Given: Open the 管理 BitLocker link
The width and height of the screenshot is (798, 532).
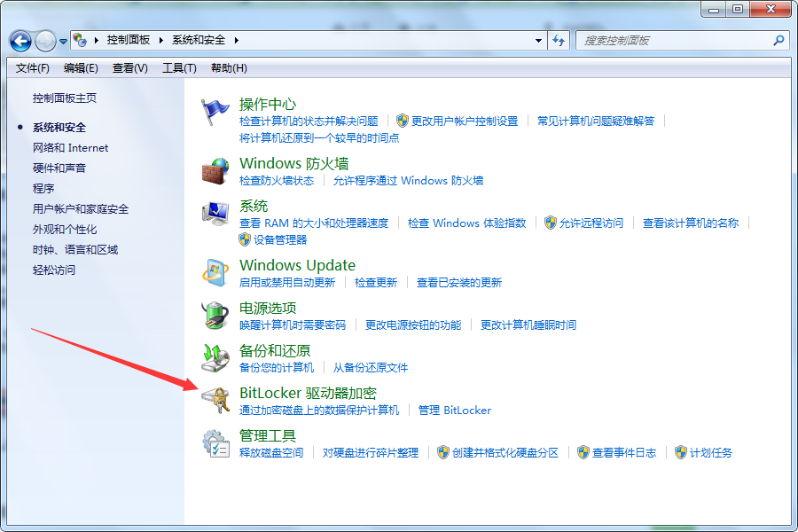Looking at the screenshot, I should (x=454, y=411).
